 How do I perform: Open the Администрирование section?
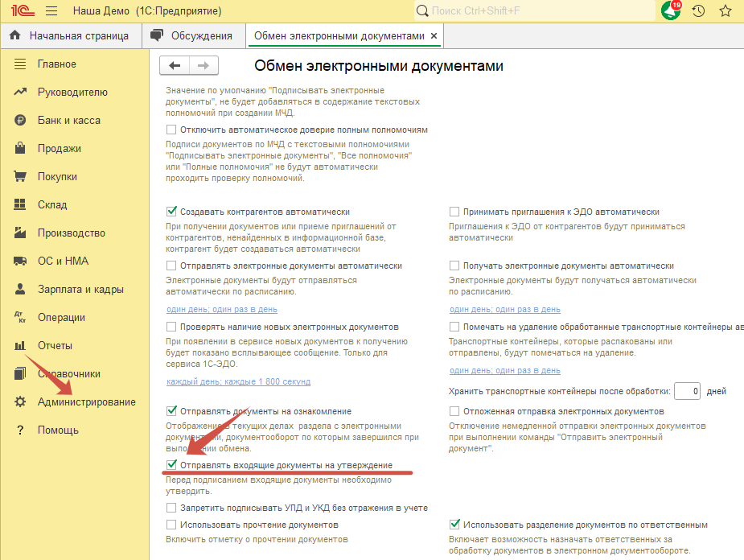(x=86, y=401)
